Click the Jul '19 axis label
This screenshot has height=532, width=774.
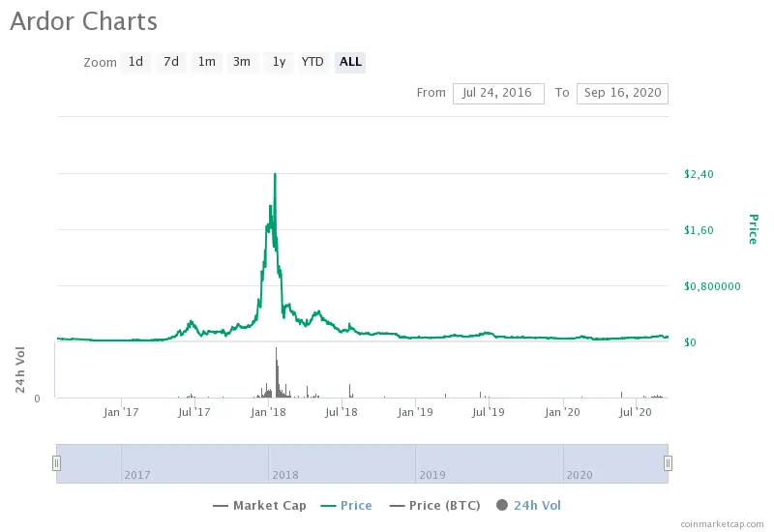coord(489,412)
